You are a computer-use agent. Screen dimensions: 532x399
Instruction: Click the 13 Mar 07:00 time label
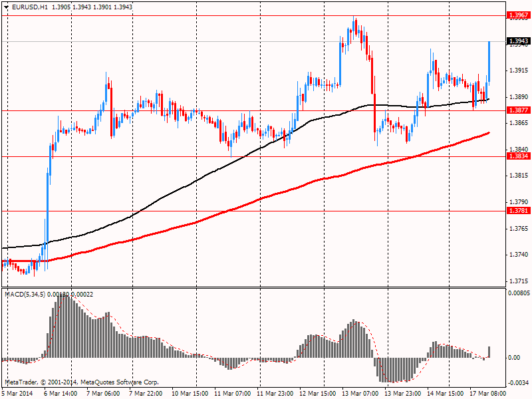click(360, 394)
